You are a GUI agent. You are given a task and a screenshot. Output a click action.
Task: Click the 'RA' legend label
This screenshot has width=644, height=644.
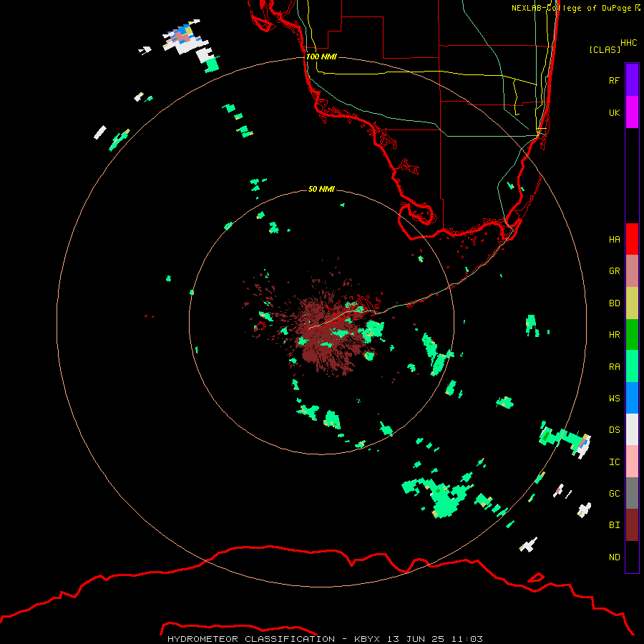click(614, 367)
